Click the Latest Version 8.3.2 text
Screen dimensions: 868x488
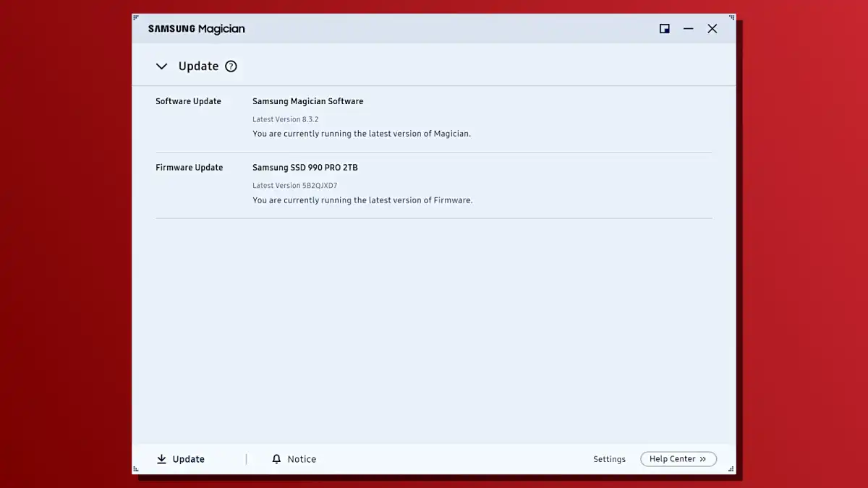pyautogui.click(x=285, y=119)
